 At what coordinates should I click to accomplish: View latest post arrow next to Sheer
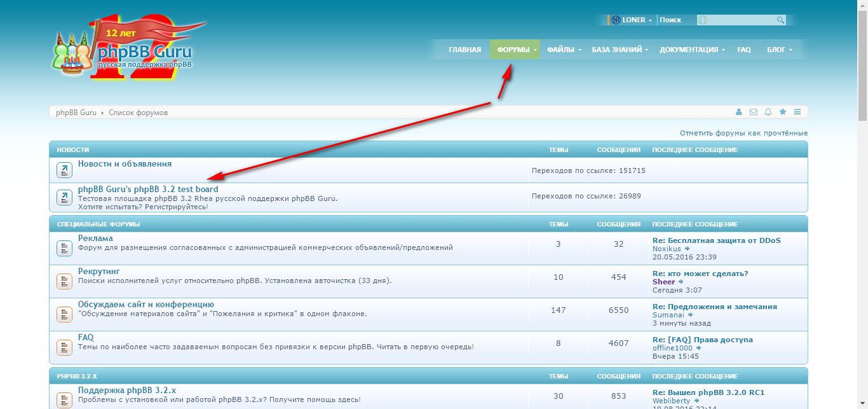pos(681,282)
